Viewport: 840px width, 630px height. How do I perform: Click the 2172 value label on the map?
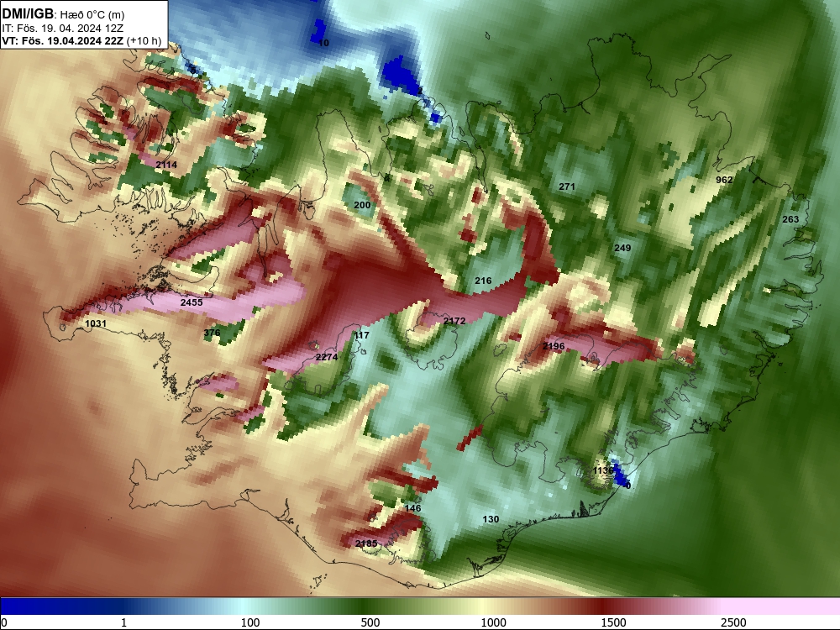pos(454,321)
